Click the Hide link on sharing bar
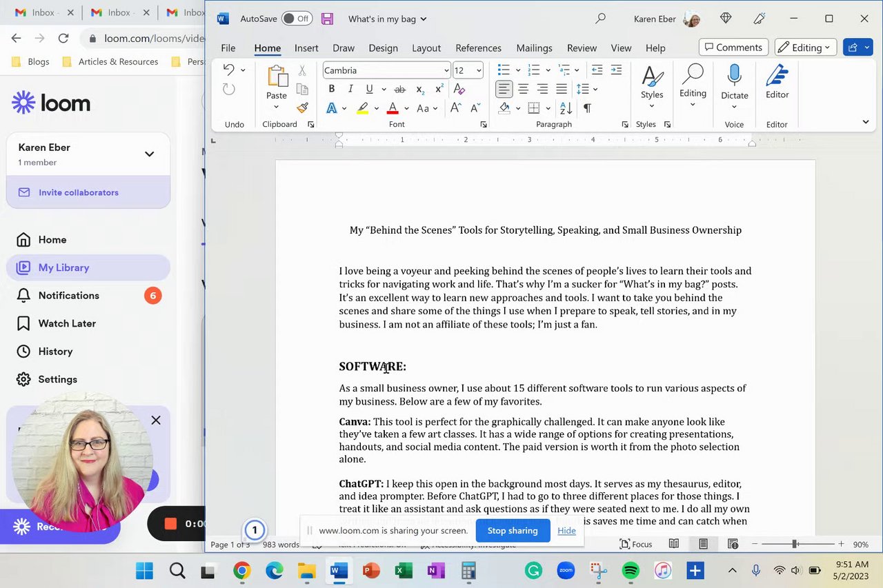The height and width of the screenshot is (588, 883). click(566, 530)
